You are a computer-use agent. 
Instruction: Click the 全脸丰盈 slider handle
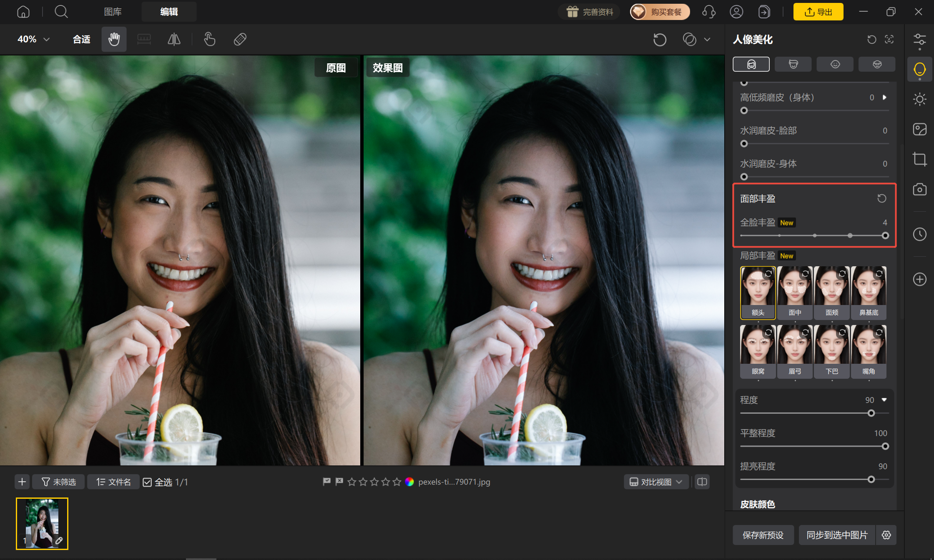tap(885, 235)
